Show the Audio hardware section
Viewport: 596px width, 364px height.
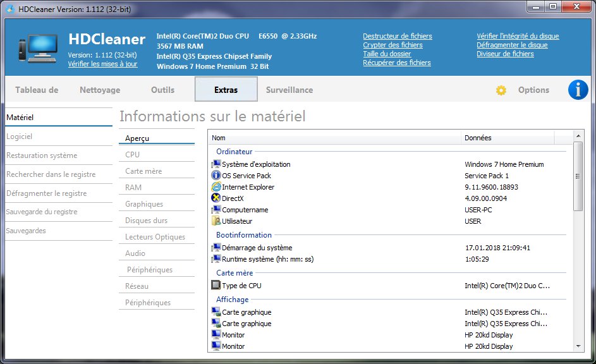[x=157, y=253]
